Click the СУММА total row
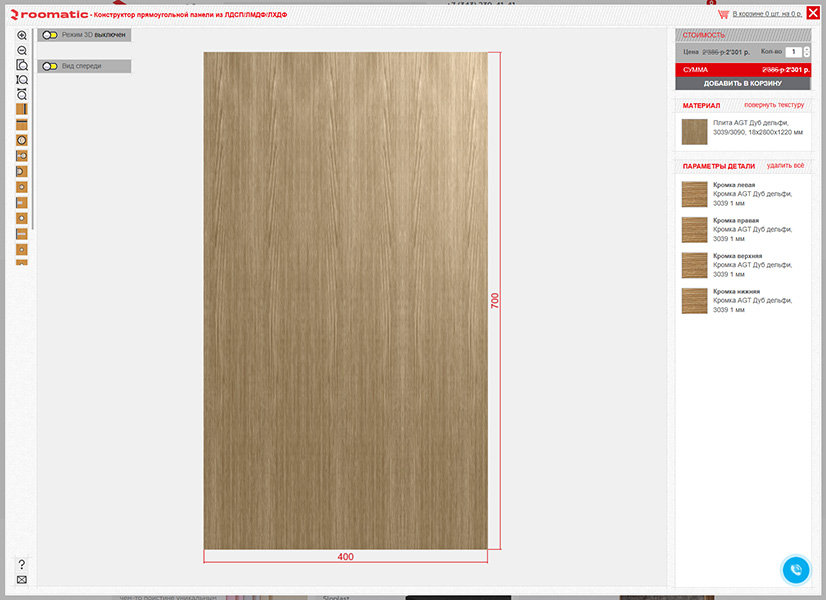Image resolution: width=826 pixels, height=600 pixels. pyautogui.click(x=743, y=70)
